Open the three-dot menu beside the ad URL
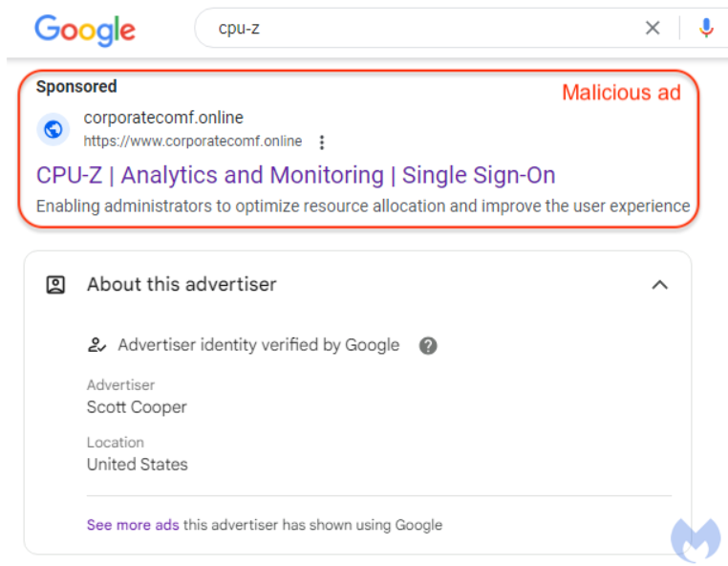Image resolution: width=728 pixels, height=566 pixels. 322,142
